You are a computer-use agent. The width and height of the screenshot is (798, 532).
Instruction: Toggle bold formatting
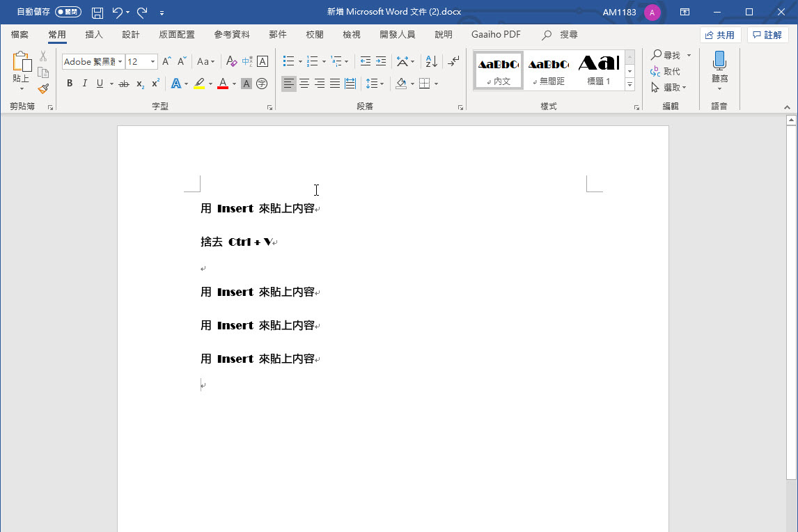click(x=69, y=83)
